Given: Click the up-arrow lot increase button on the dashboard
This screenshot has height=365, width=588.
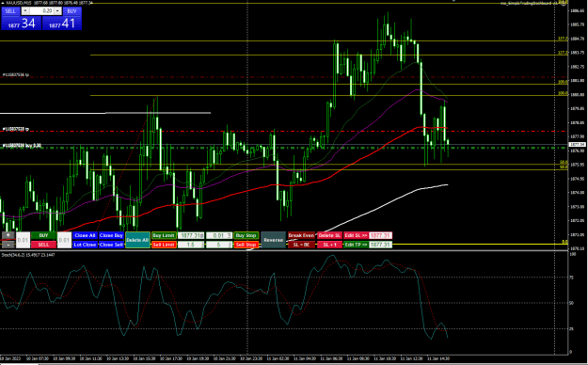Looking at the screenshot, I should tap(8, 235).
